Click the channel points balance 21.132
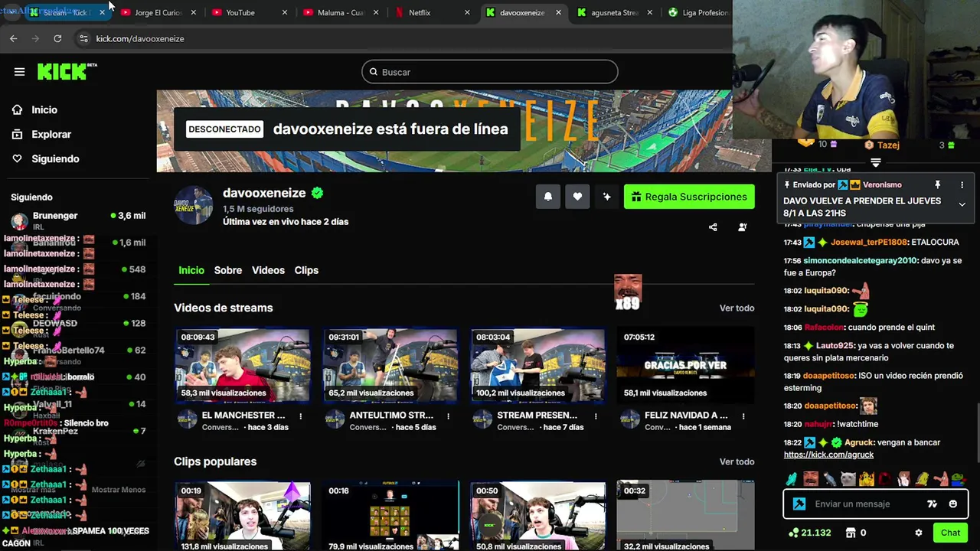980x551 pixels. (810, 533)
